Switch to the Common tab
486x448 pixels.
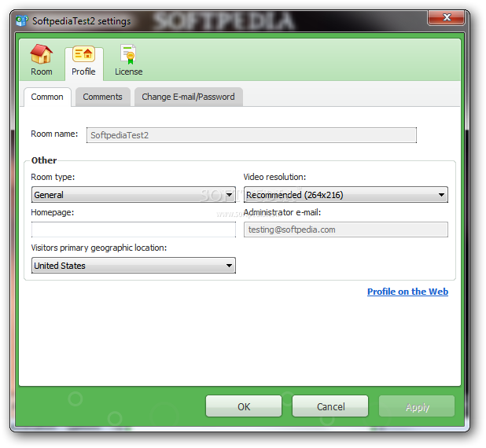47,97
